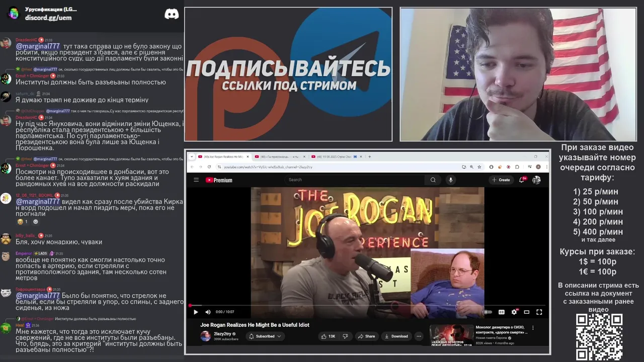Screen dimensions: 644x362
Task: Open the Create button on YouTube
Action: tap(501, 179)
